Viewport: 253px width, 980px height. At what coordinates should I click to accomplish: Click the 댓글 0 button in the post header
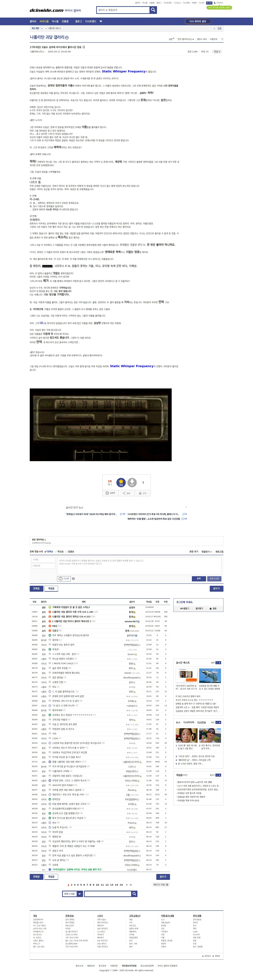tap(217, 52)
